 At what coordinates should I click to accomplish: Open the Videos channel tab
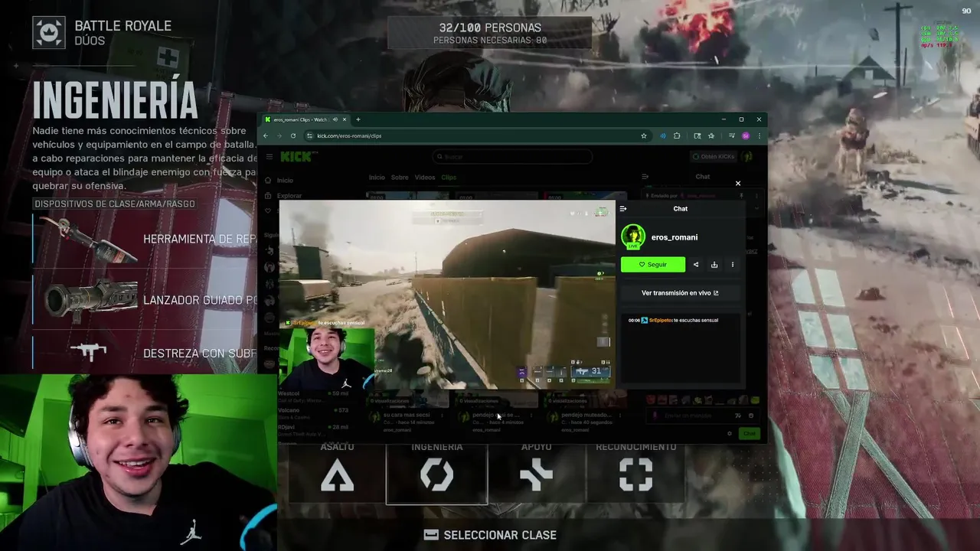(x=425, y=178)
